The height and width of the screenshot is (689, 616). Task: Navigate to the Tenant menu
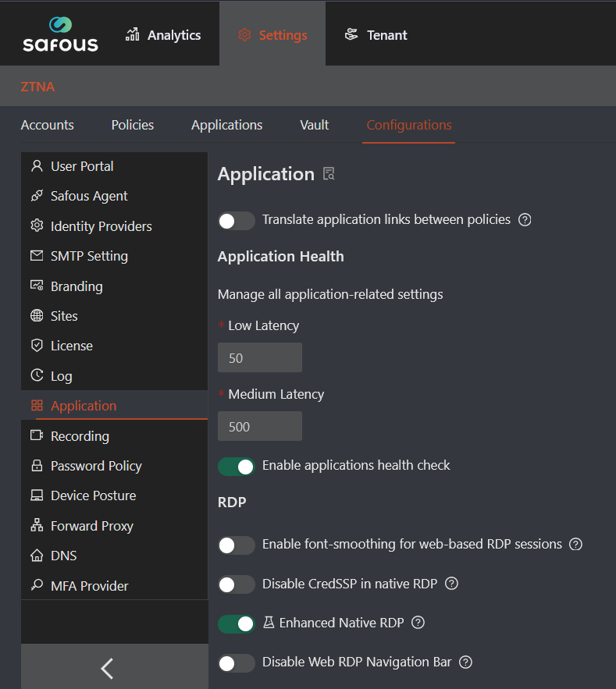tap(376, 34)
